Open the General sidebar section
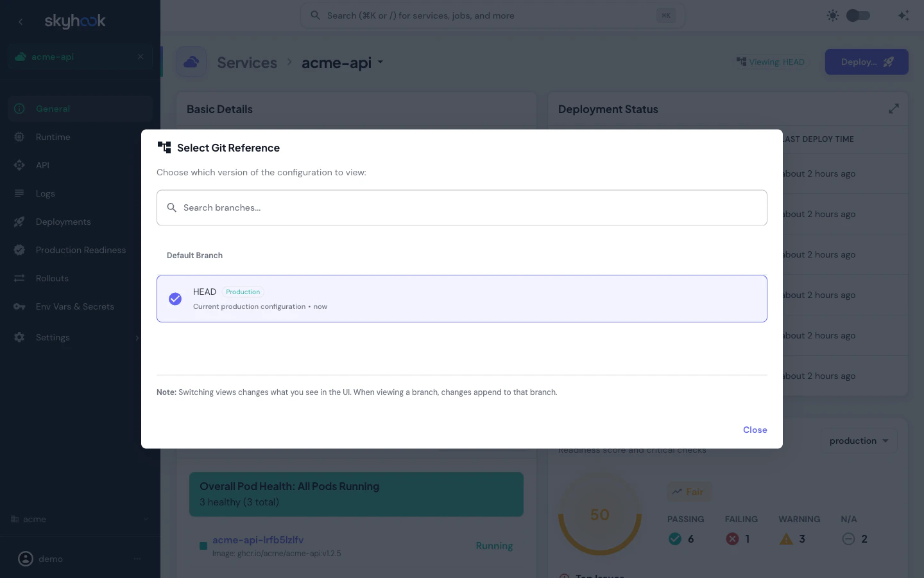The height and width of the screenshot is (578, 924). pyautogui.click(x=80, y=109)
